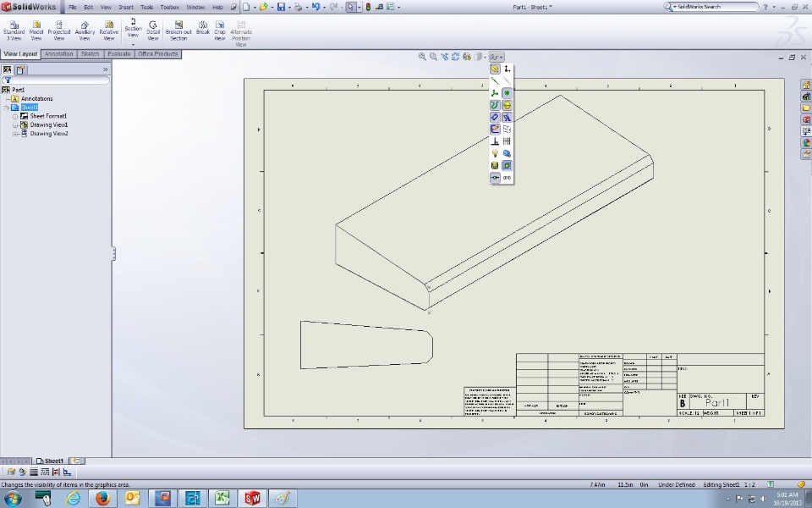This screenshot has width=812, height=508.
Task: Toggle View Planes visibility in flyout
Action: (495, 69)
